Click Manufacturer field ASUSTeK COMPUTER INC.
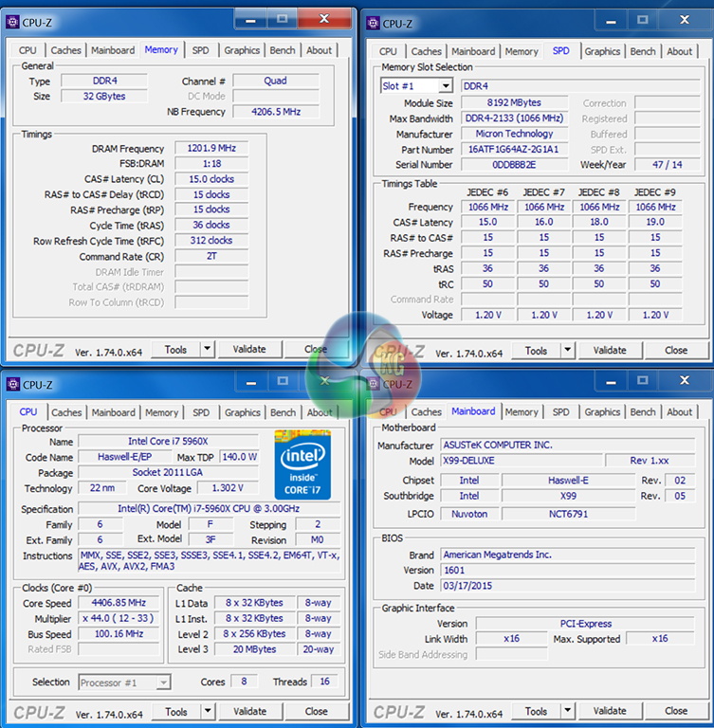 point(568,445)
